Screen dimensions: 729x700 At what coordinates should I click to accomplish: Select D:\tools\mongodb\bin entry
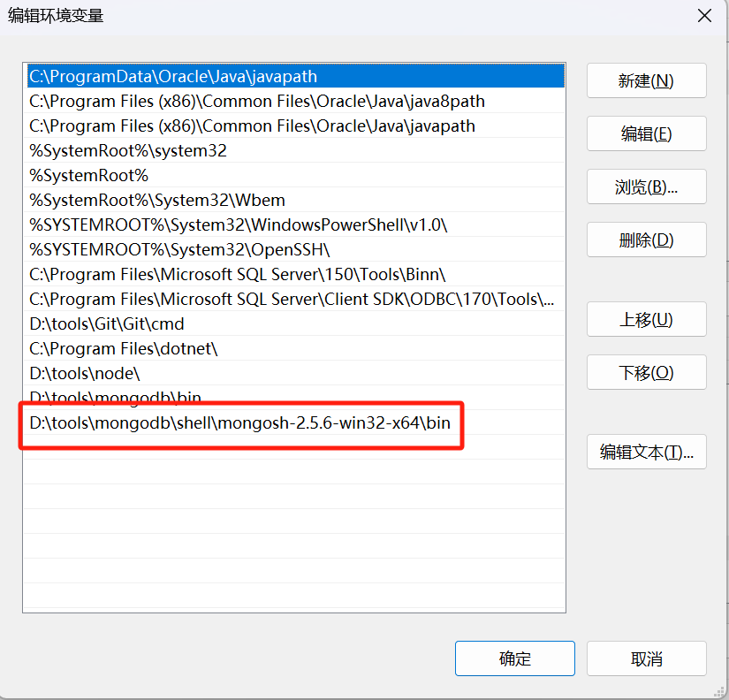pyautogui.click(x=295, y=396)
